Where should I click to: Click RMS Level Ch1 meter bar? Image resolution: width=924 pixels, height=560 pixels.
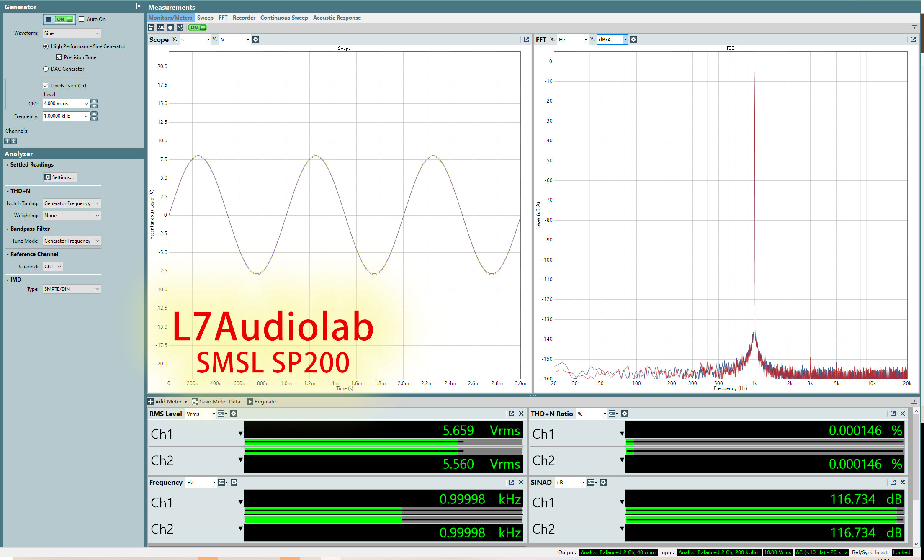coord(383,442)
